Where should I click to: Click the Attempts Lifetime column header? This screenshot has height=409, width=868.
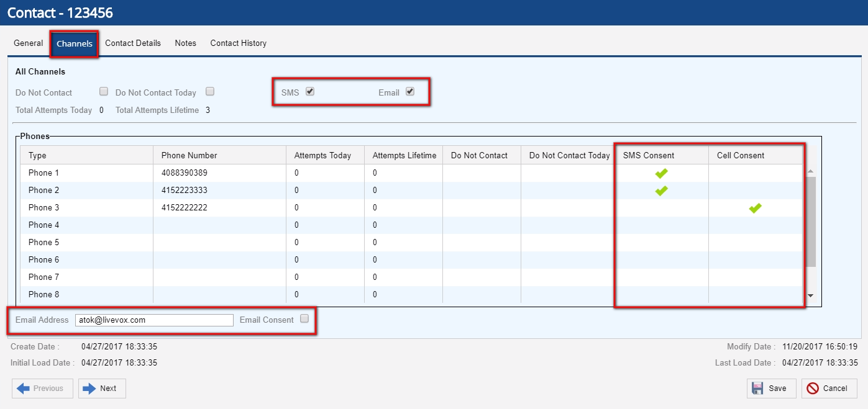[403, 155]
